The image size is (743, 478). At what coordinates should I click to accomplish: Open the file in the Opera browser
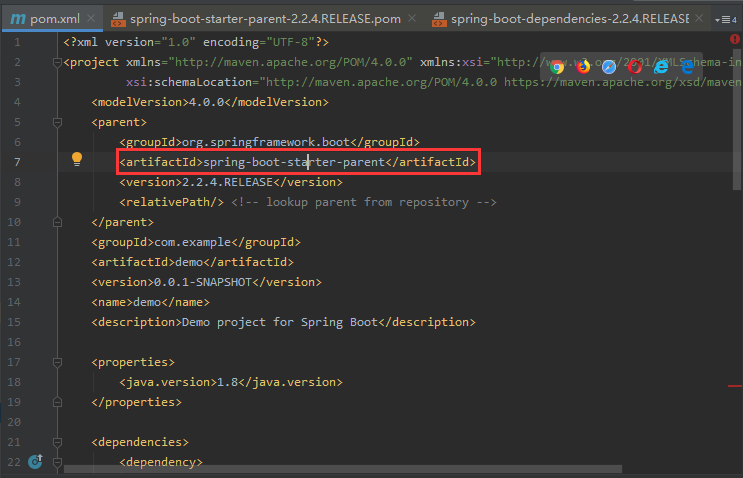(635, 67)
